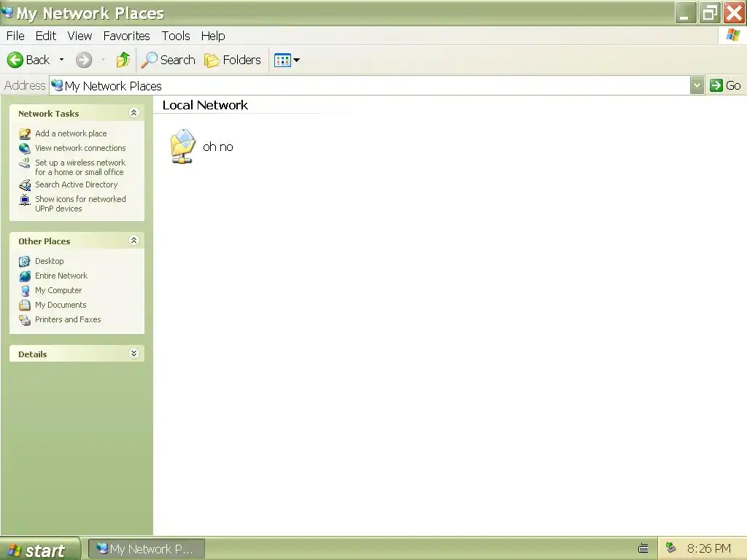Click the keyboard tray icon
This screenshot has width=747, height=560.
pyautogui.click(x=643, y=548)
